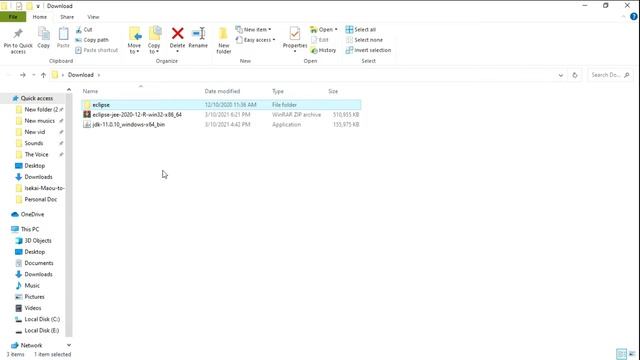The height and width of the screenshot is (360, 640).
Task: Open Sounds folder in Quick access
Action: [33, 143]
